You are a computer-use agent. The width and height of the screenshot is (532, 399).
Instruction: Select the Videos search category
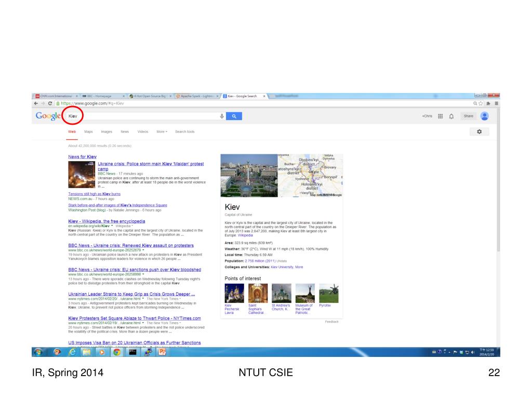tap(143, 131)
